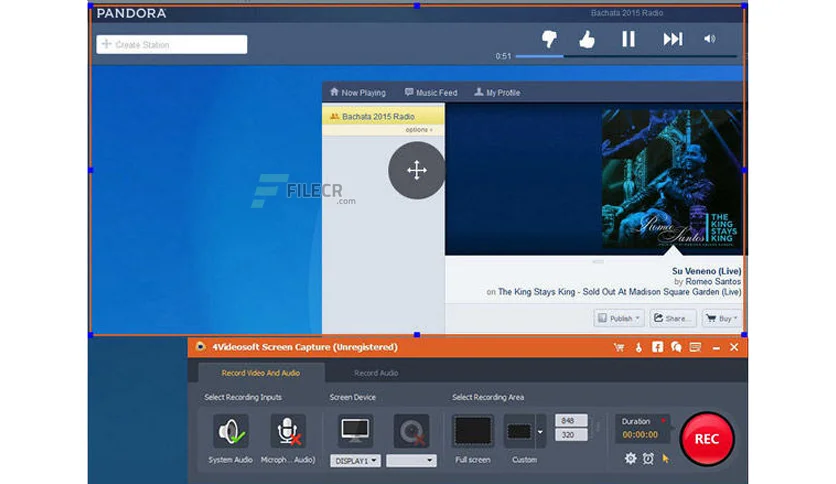Expand the Custom area size arrow
The image size is (836, 484).
pos(540,431)
